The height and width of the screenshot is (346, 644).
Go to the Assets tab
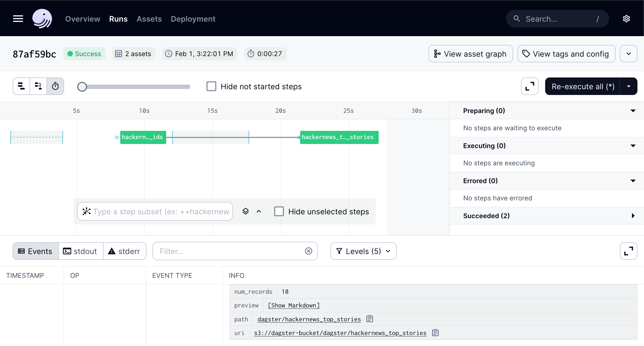point(149,19)
